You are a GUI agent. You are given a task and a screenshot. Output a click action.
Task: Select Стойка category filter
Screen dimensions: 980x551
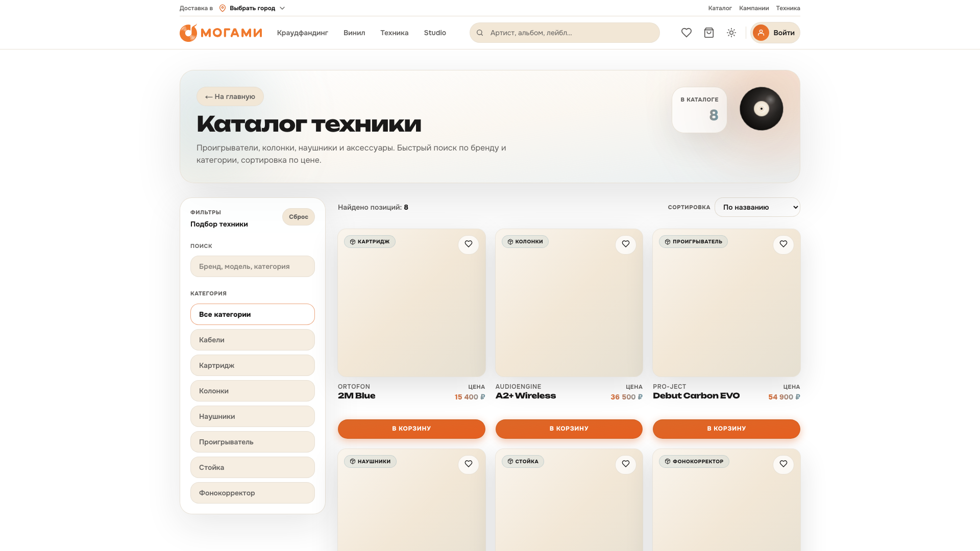pyautogui.click(x=253, y=467)
